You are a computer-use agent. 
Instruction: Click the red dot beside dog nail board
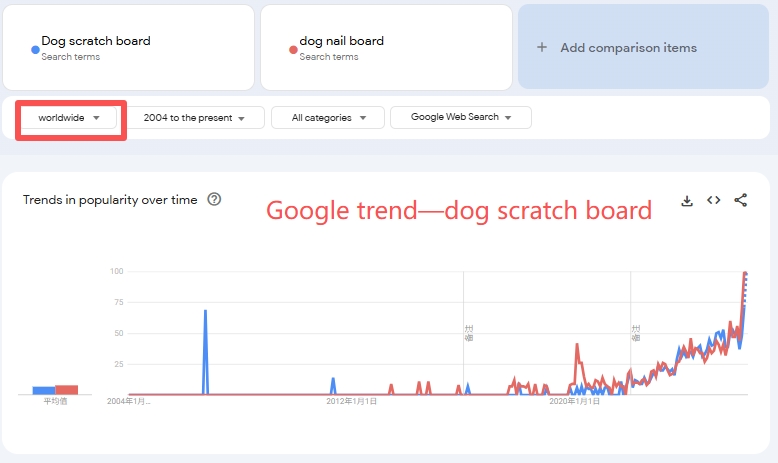point(293,47)
